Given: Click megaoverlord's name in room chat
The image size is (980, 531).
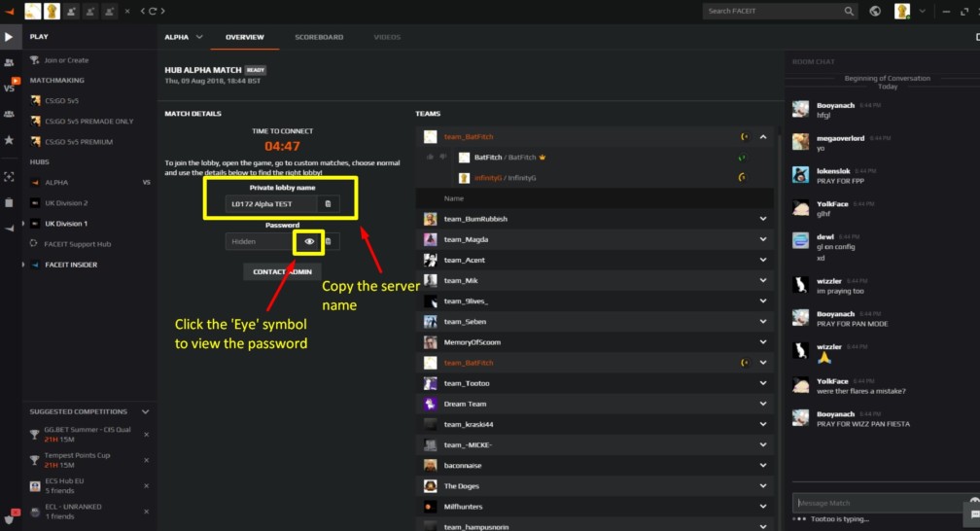Looking at the screenshot, I should pos(840,138).
